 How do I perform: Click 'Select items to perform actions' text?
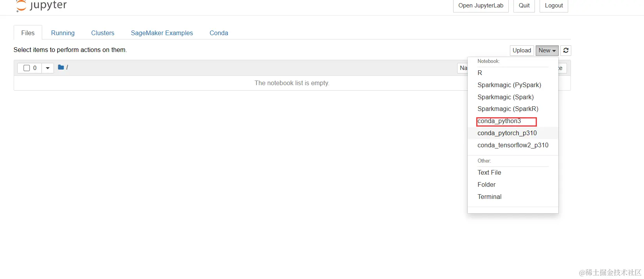pyautogui.click(x=70, y=50)
